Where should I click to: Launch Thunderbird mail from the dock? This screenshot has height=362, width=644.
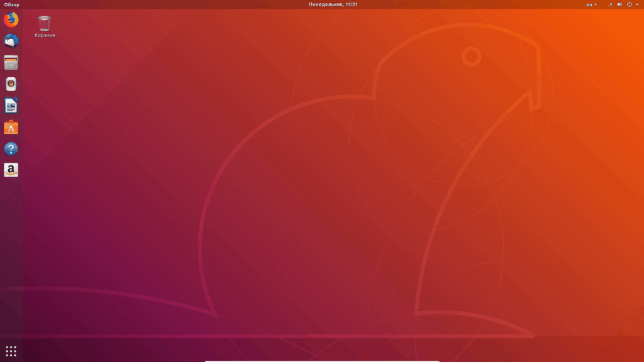[x=11, y=41]
